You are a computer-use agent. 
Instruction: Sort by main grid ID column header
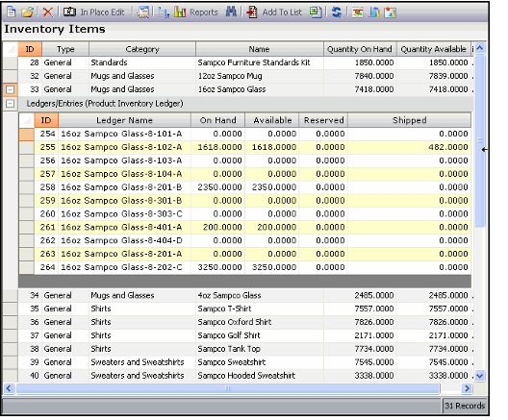(x=30, y=49)
